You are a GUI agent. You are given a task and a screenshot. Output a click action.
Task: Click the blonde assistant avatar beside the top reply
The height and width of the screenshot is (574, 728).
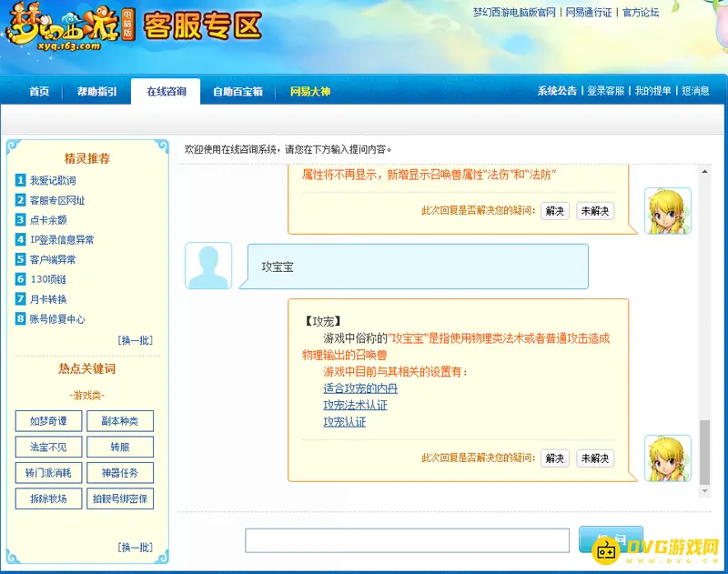[668, 211]
